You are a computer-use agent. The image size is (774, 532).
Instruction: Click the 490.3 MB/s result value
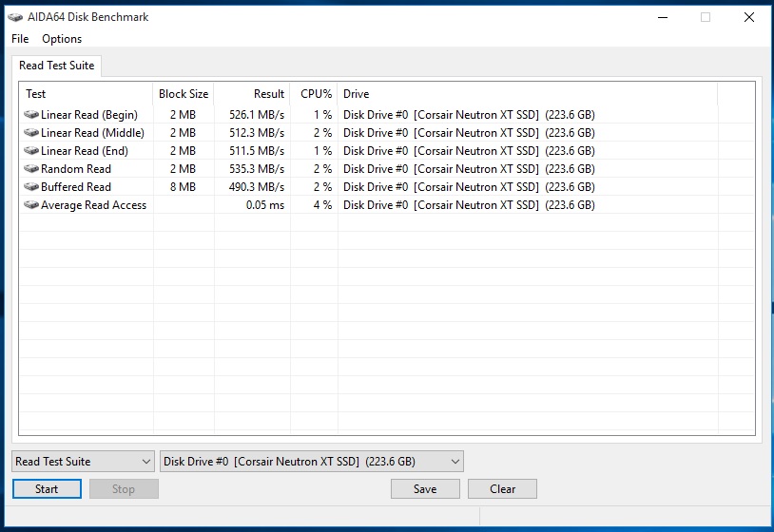click(x=257, y=187)
